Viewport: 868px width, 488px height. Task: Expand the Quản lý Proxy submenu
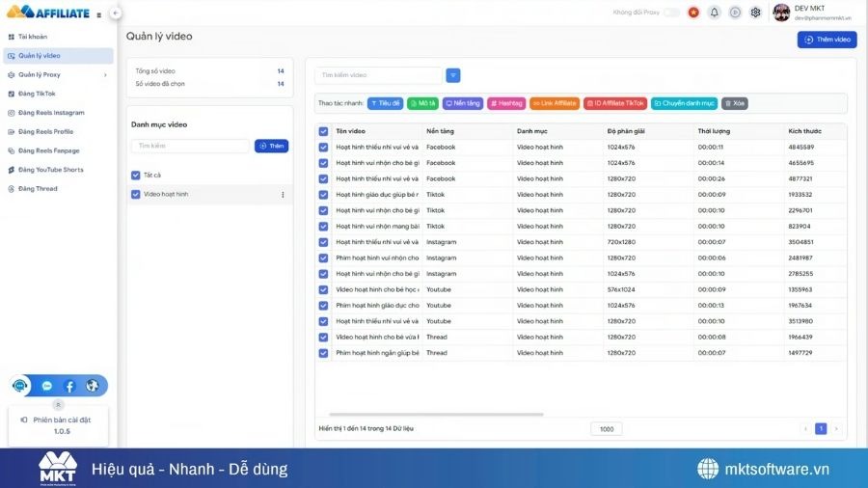click(x=105, y=74)
